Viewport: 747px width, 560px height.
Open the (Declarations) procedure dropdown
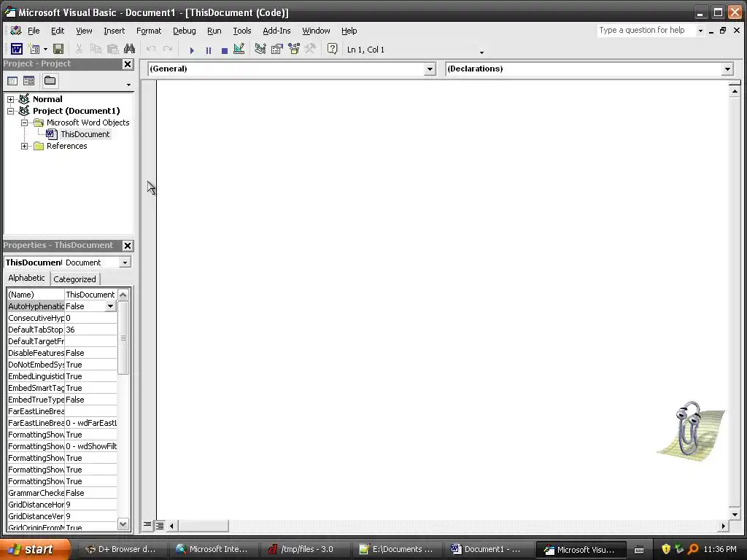pos(727,69)
